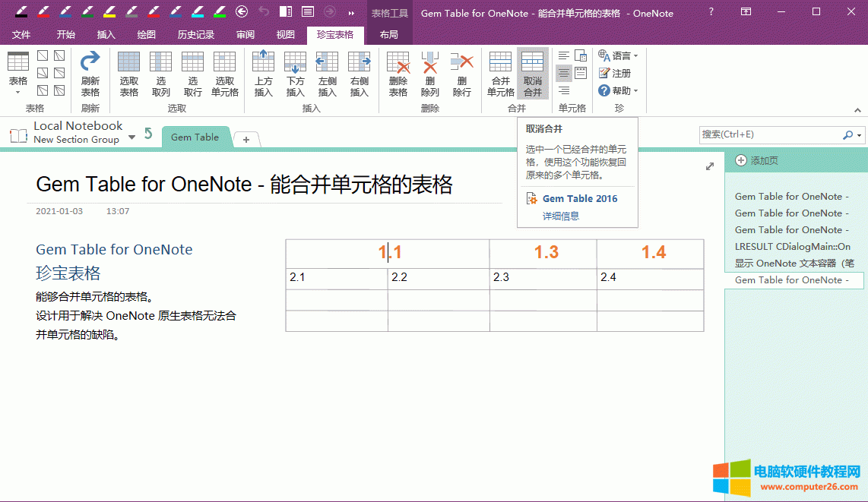Expand the Local Notebook dropdown arrow
868x502 pixels.
131,137
